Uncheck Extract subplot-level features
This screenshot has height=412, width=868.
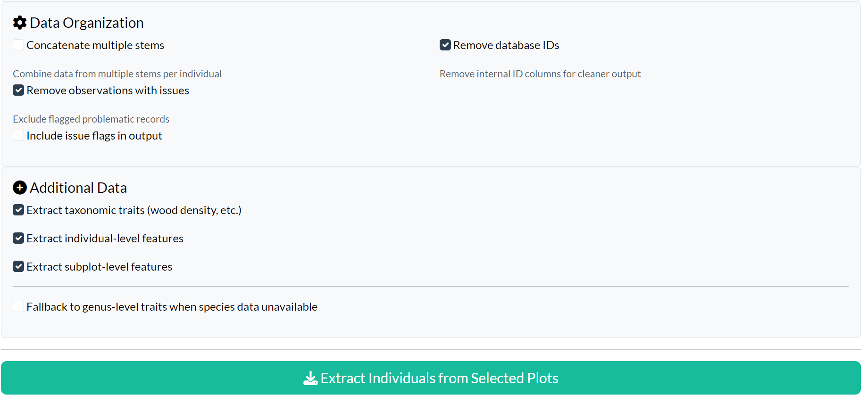(18, 266)
